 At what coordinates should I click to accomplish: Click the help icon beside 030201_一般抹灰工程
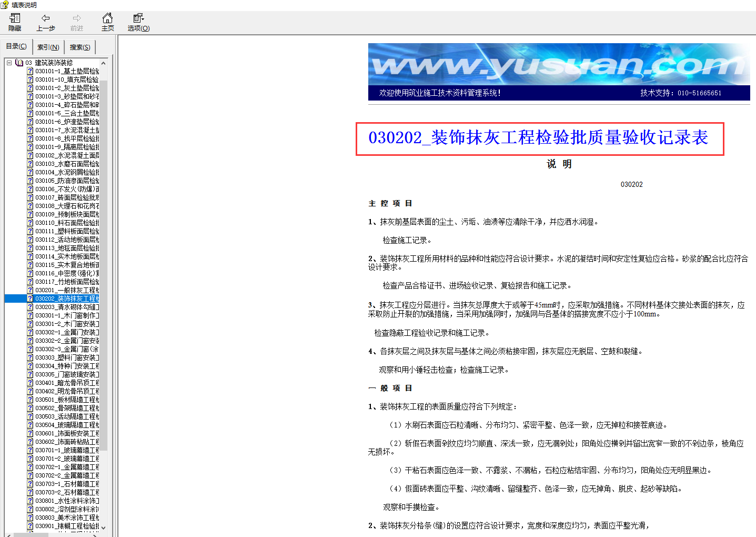click(x=30, y=290)
